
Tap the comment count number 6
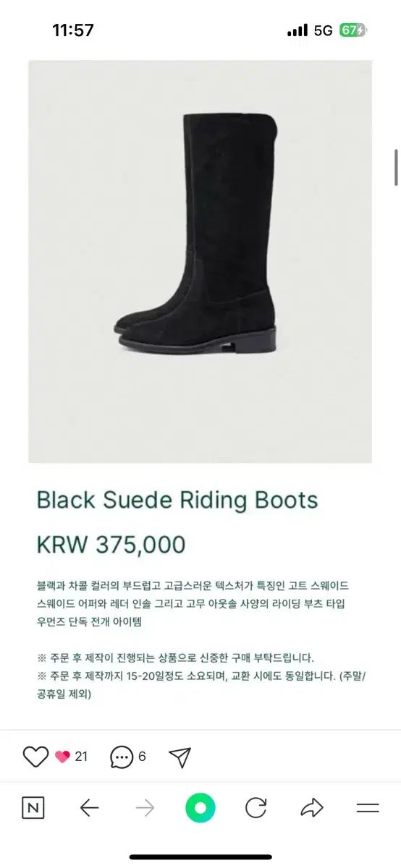142,757
